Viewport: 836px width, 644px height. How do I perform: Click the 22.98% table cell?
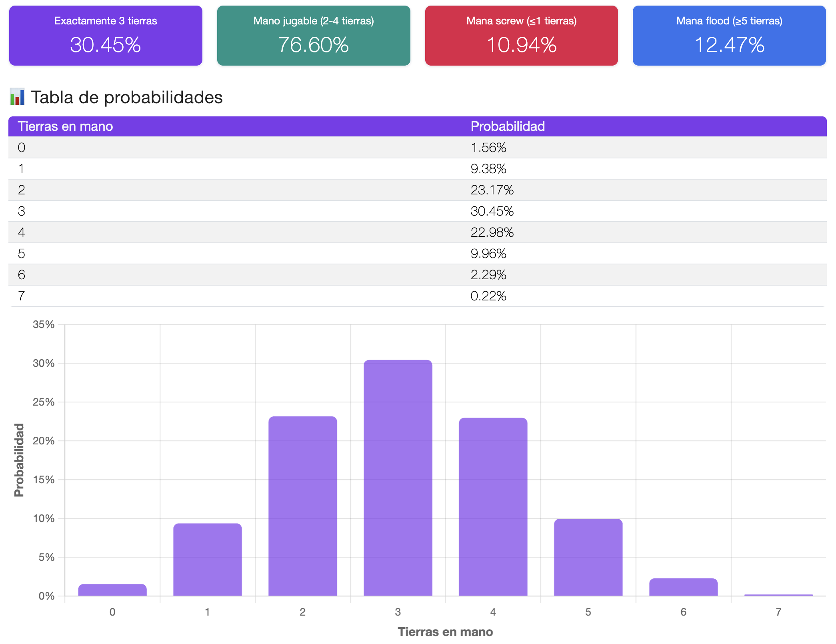(492, 232)
